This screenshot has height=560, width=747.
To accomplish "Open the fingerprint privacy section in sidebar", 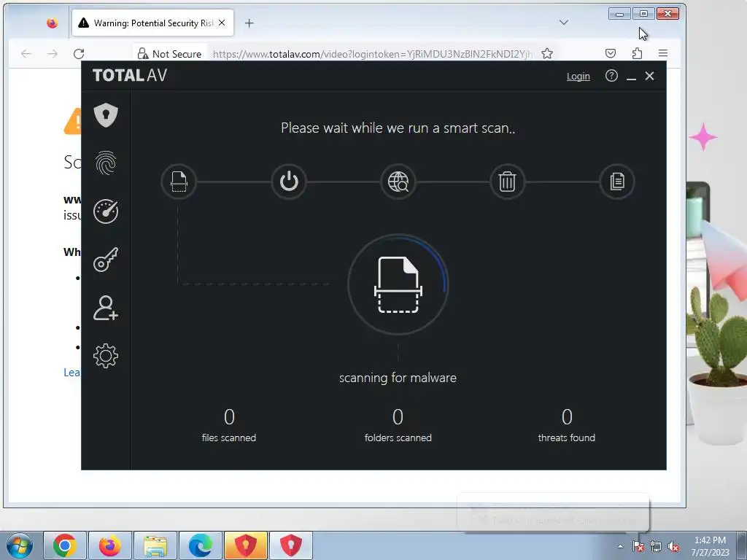I will 106,163.
